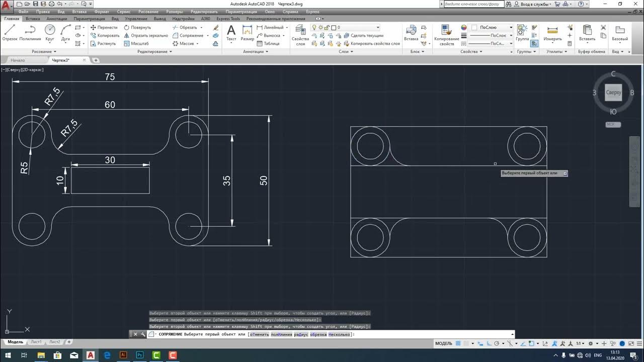Expand the Утилиты panel
Viewport: 644px width, 362px height.
point(557,51)
